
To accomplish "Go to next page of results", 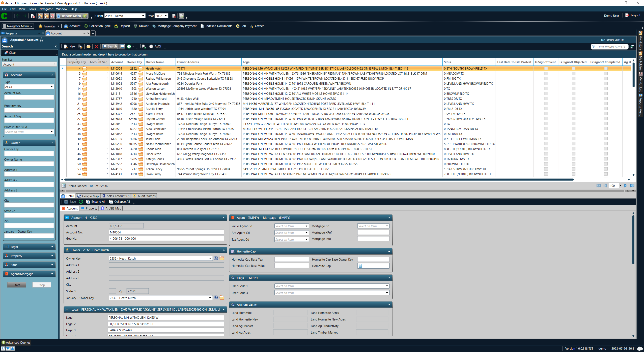I will (x=626, y=186).
